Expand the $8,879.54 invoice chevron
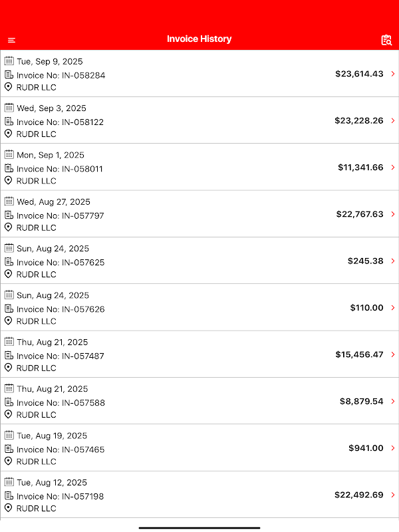 [x=393, y=401]
